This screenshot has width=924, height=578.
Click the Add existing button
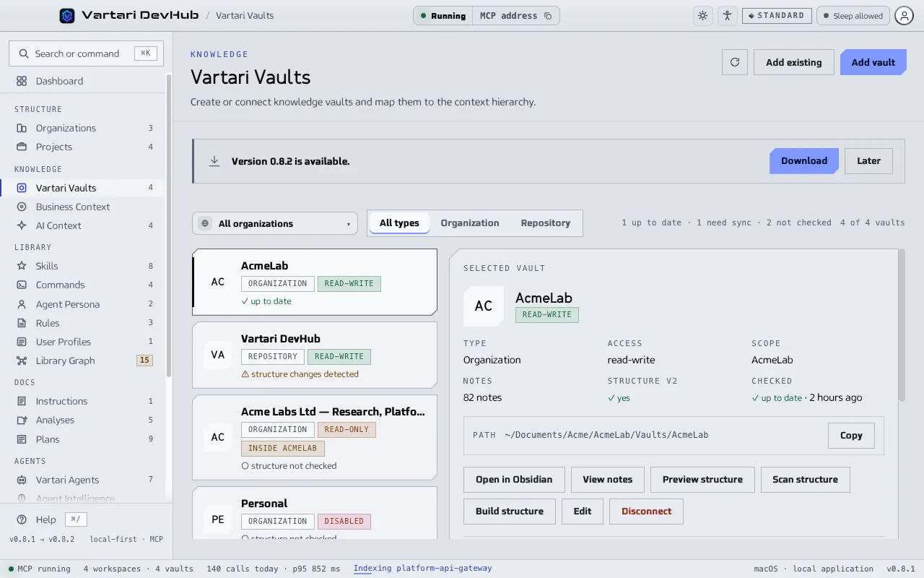[x=794, y=62]
